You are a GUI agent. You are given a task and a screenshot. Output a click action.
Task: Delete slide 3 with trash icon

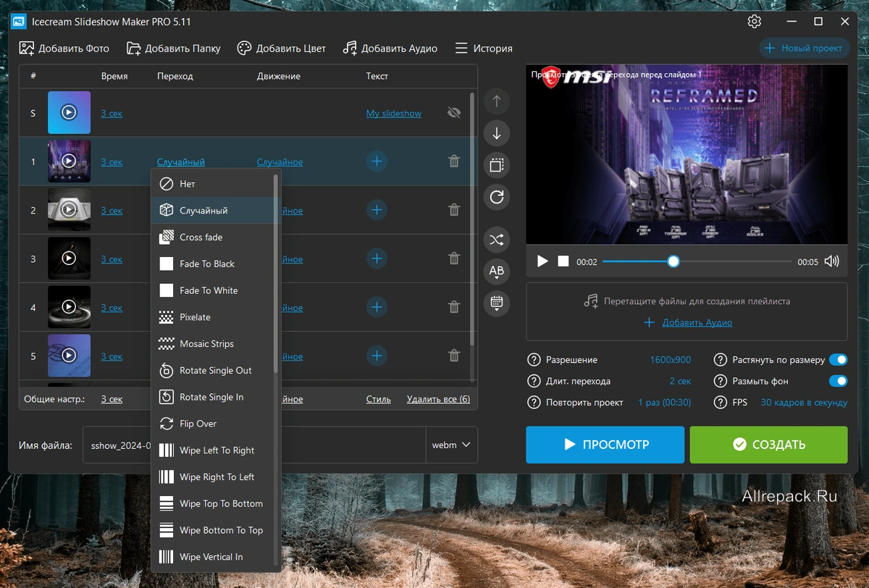454,259
